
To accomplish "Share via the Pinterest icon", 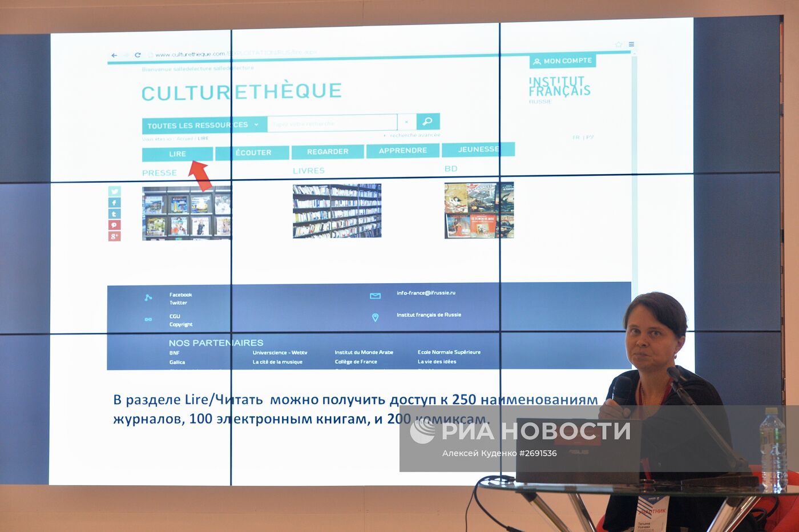I will 114,225.
